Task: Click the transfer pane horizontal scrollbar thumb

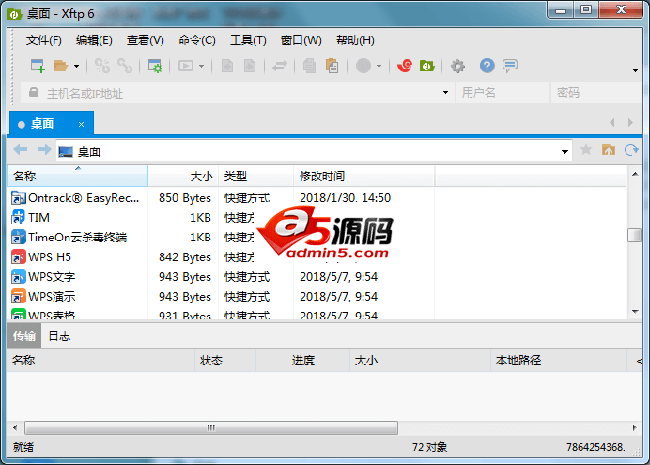Action: 211,428
